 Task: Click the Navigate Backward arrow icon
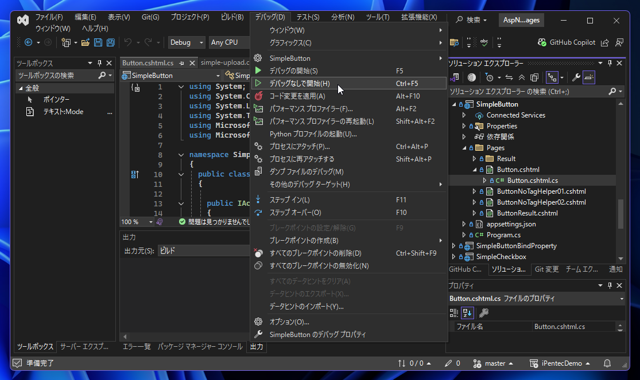tap(28, 42)
